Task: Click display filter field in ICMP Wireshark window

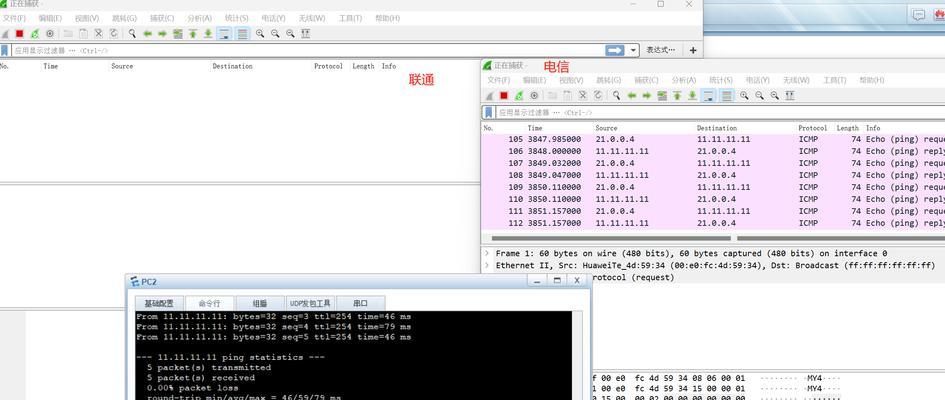Action: click(720, 113)
